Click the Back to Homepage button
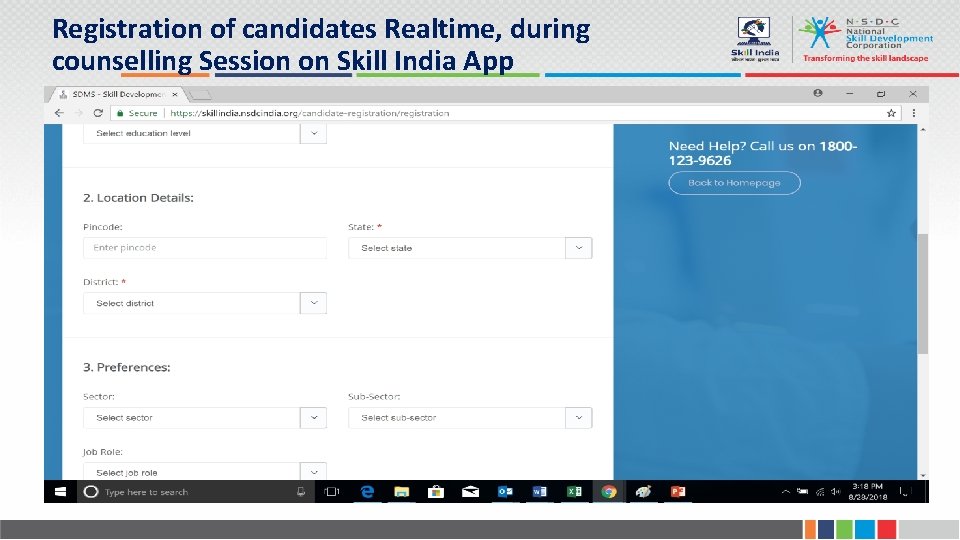The image size is (960, 540). pyautogui.click(x=734, y=183)
